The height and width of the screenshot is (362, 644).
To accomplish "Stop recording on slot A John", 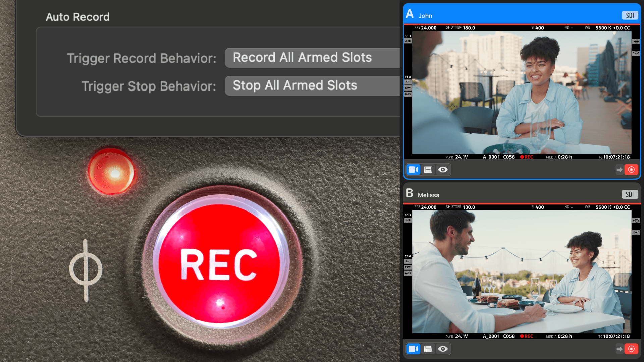I will click(631, 170).
